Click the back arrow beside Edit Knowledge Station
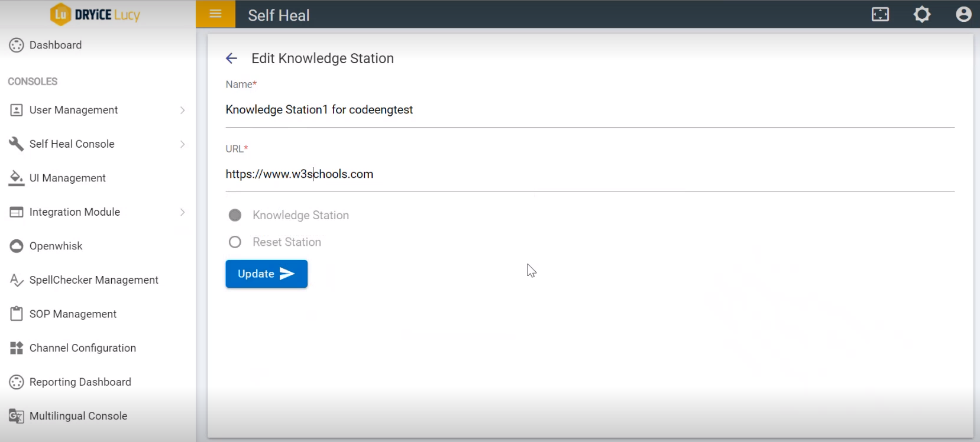The image size is (980, 442). (231, 58)
